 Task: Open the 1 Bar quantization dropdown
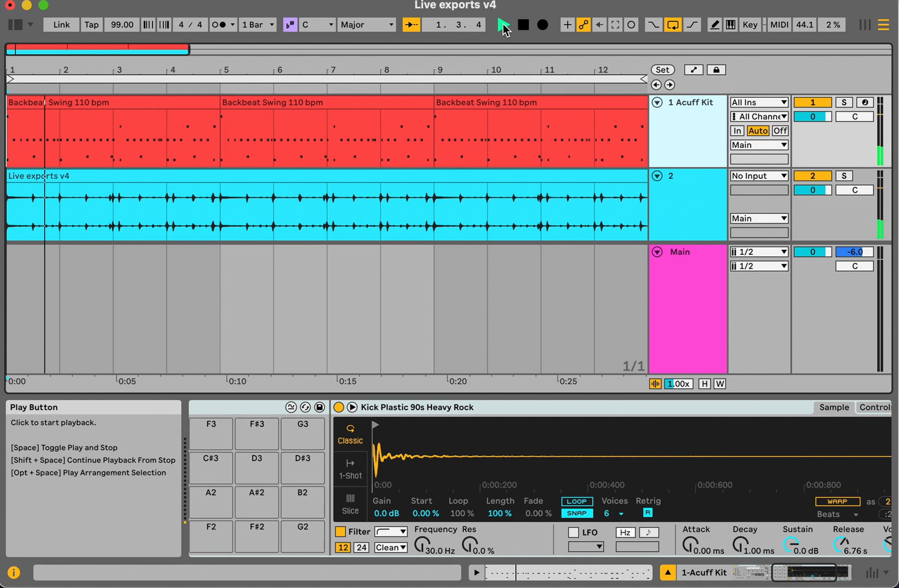coord(258,25)
